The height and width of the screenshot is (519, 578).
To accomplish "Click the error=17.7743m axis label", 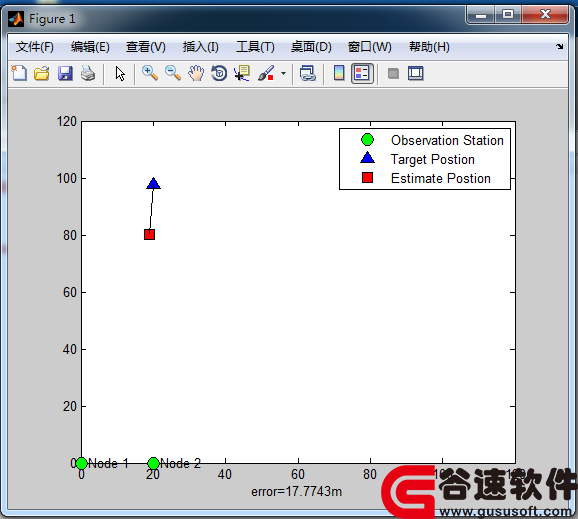I will (x=297, y=492).
